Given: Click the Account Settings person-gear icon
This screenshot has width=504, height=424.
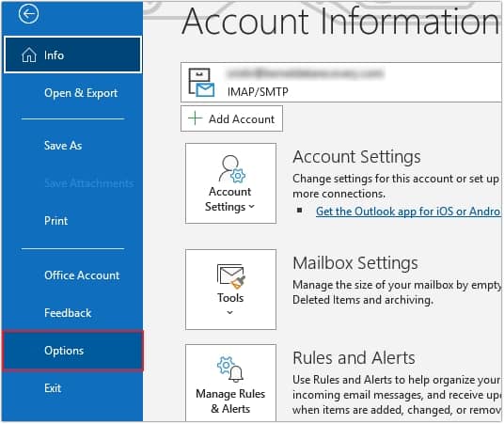Looking at the screenshot, I should [231, 168].
